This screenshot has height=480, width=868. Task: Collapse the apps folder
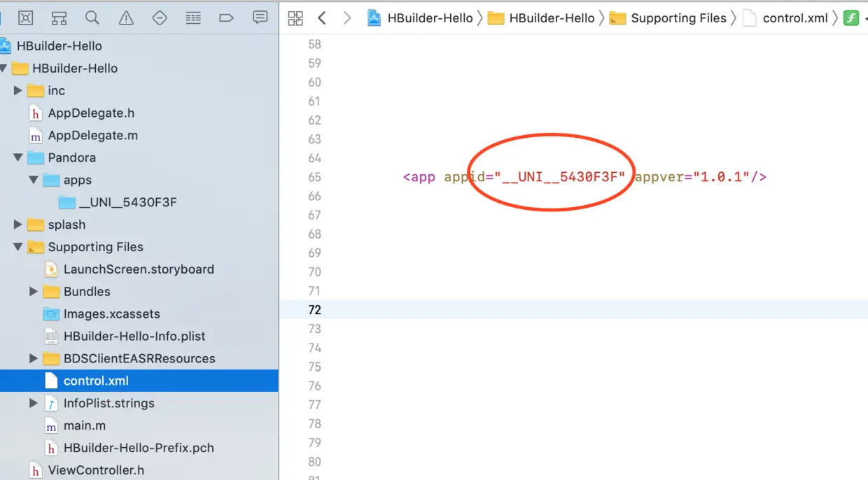pyautogui.click(x=34, y=181)
